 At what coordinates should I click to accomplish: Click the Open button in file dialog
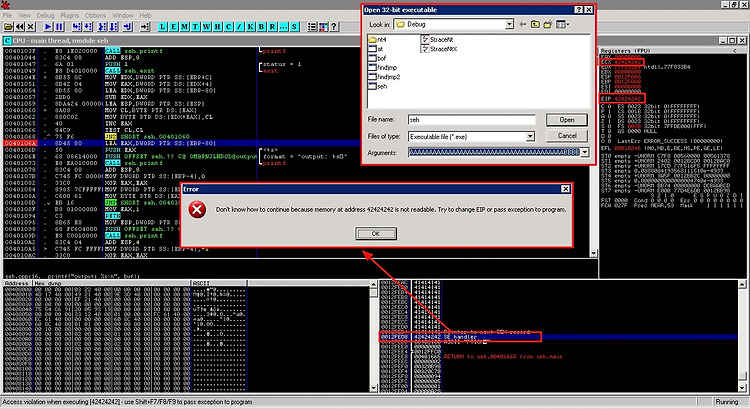click(x=567, y=120)
